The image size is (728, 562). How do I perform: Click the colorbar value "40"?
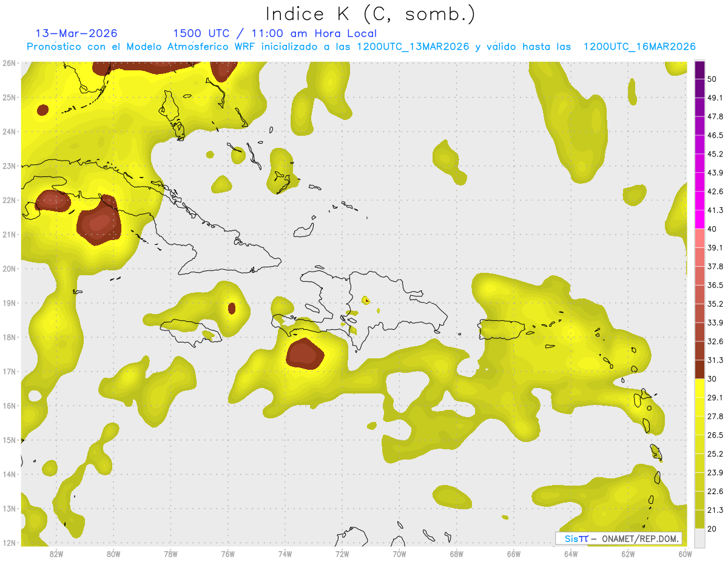coord(713,229)
